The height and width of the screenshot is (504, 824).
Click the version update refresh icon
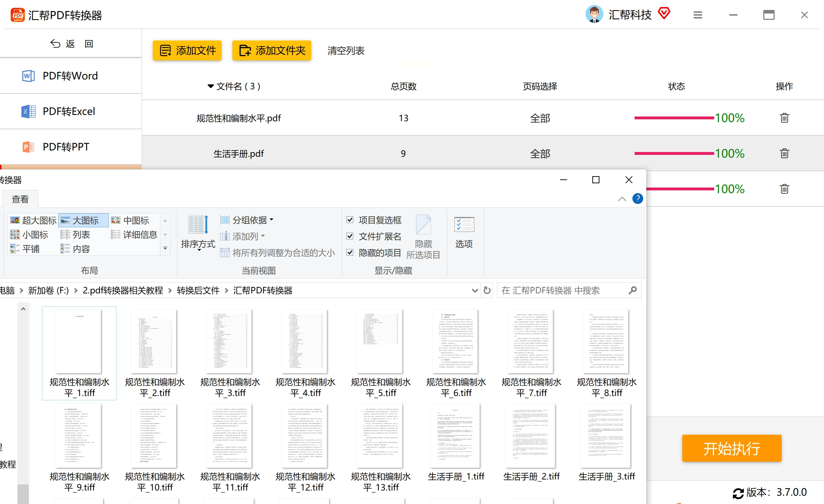(x=738, y=493)
